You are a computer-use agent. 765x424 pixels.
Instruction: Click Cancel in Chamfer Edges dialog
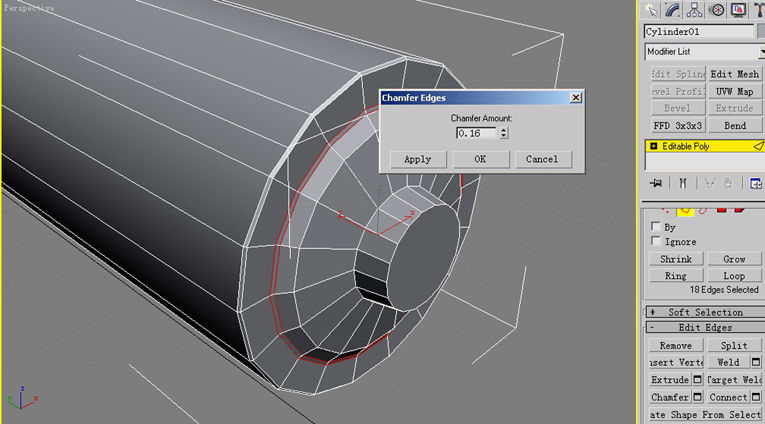click(542, 159)
